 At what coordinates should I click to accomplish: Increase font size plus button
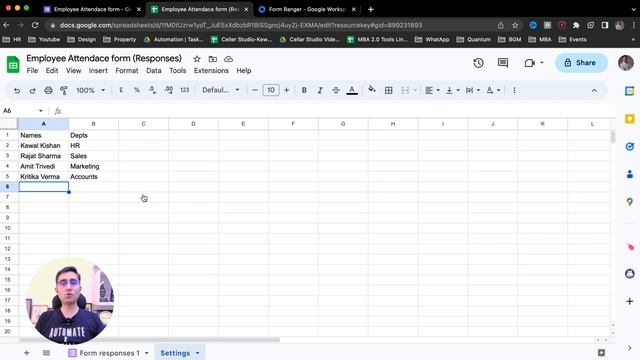point(287,90)
